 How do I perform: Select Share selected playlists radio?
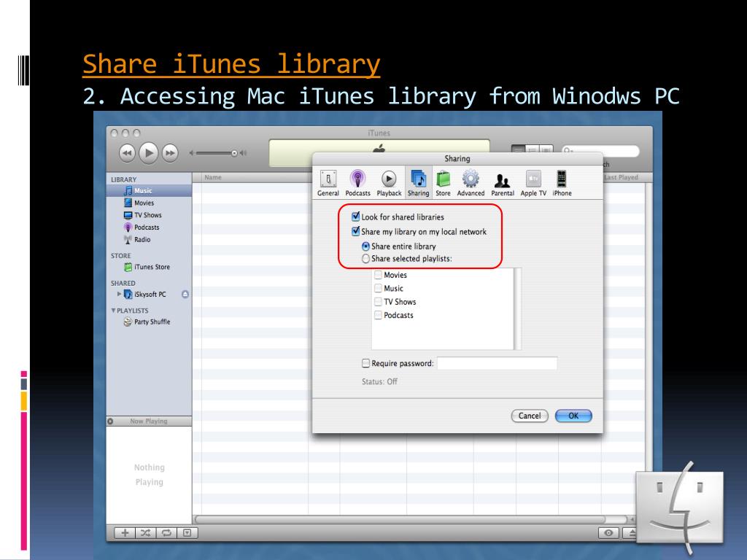pyautogui.click(x=365, y=259)
